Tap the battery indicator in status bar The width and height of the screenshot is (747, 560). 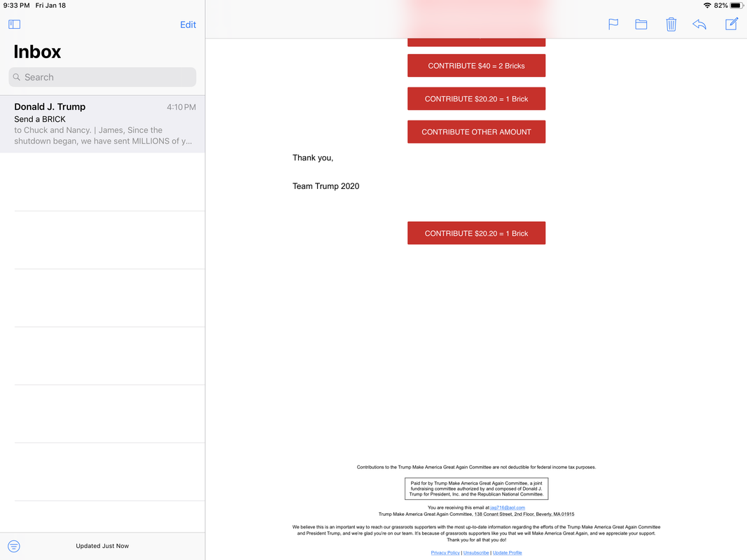[x=736, y=5]
